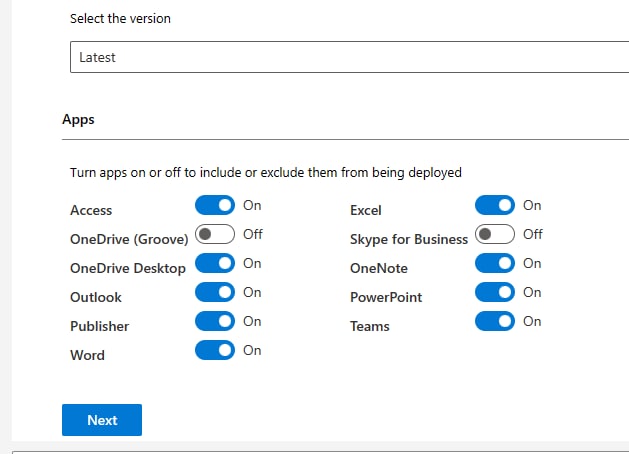Open the version dropdown showing Latest
The height and width of the screenshot is (454, 629).
click(x=349, y=57)
